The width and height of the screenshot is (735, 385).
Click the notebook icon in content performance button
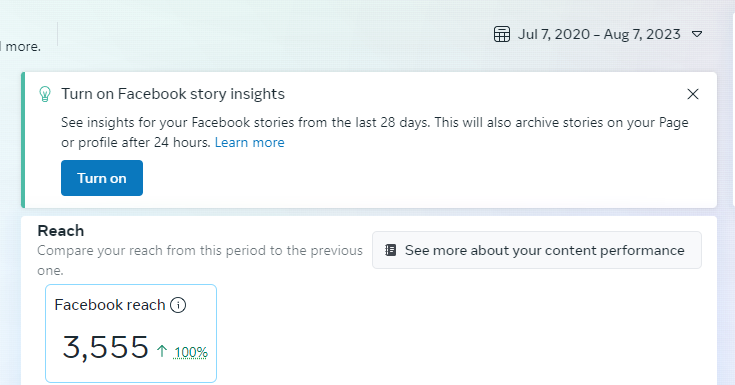click(x=390, y=250)
